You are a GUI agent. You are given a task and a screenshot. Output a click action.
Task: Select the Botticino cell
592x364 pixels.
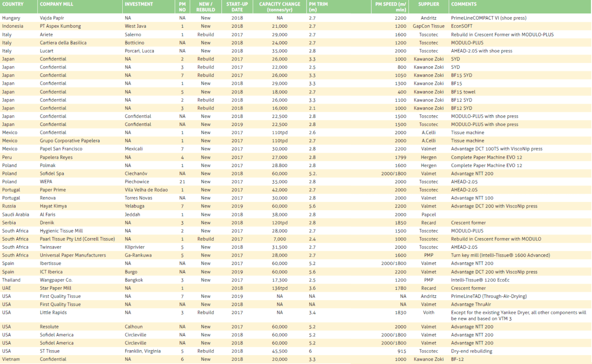pyautogui.click(x=134, y=43)
